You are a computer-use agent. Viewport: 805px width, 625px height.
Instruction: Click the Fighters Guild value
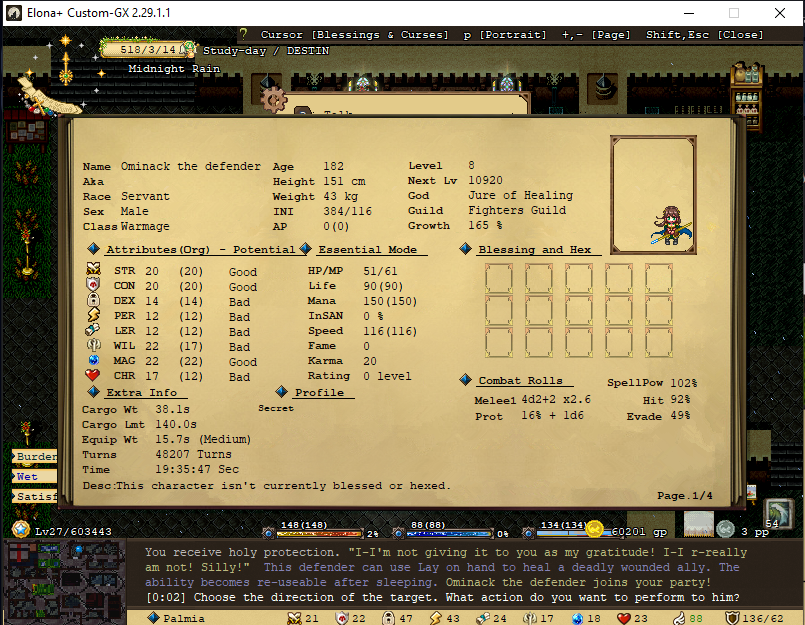click(x=517, y=210)
